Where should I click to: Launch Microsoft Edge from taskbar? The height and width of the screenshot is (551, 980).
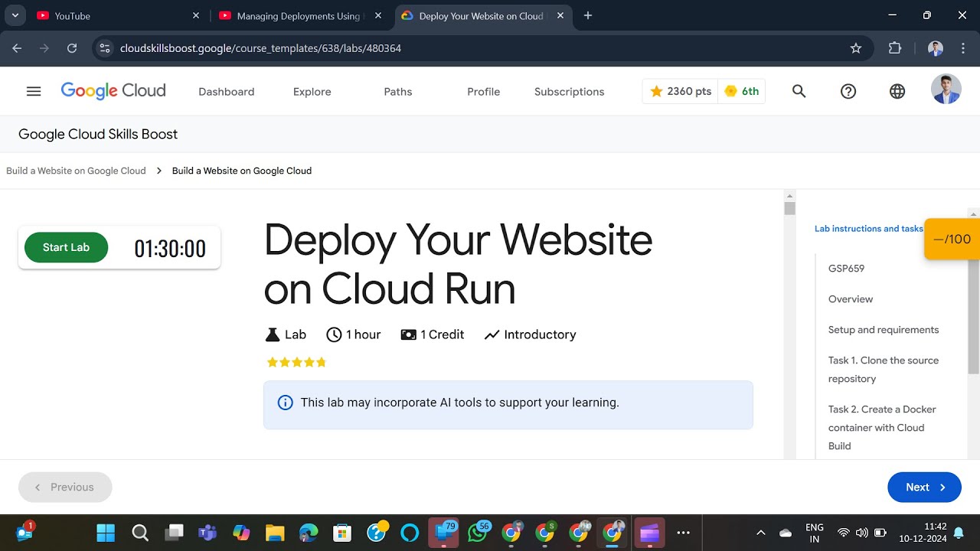point(309,533)
